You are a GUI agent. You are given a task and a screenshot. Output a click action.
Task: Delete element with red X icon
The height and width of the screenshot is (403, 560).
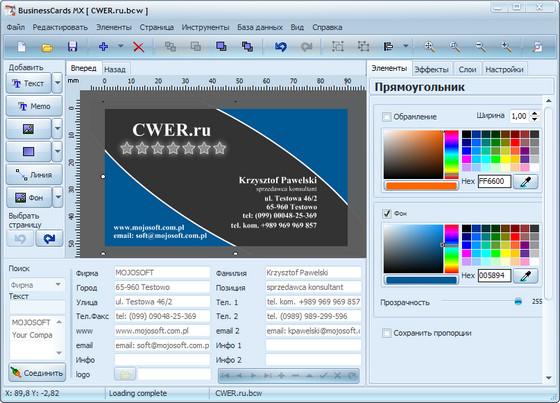pos(139,47)
